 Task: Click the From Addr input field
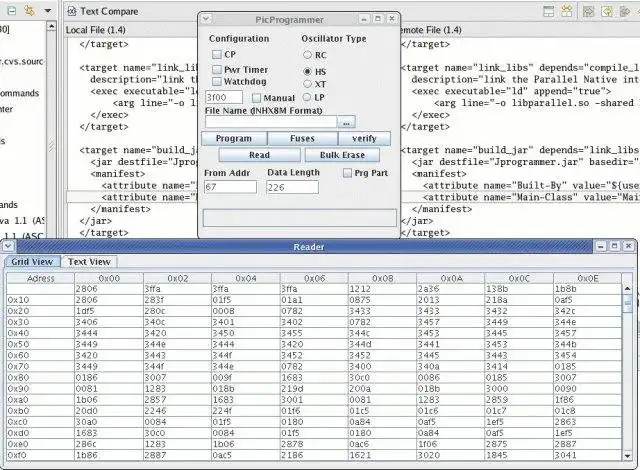coord(231,187)
